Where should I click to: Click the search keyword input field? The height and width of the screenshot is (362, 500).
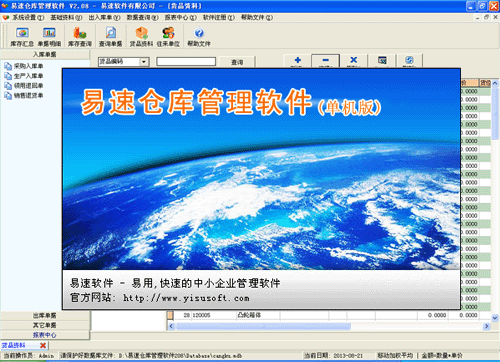click(x=186, y=62)
